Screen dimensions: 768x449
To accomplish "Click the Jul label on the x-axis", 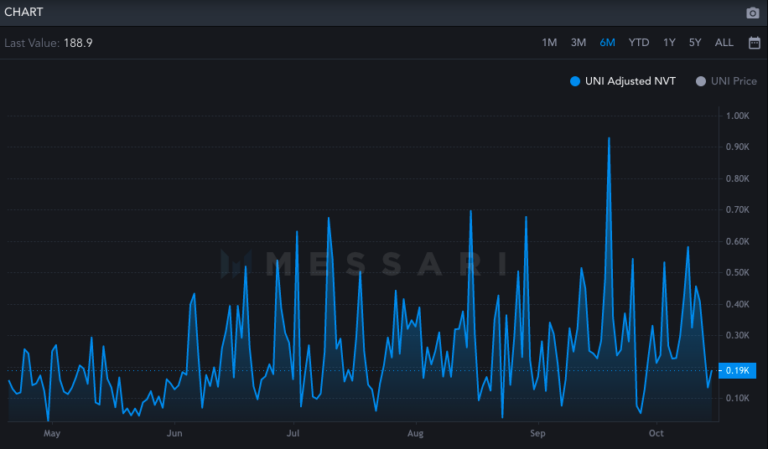I will click(294, 434).
